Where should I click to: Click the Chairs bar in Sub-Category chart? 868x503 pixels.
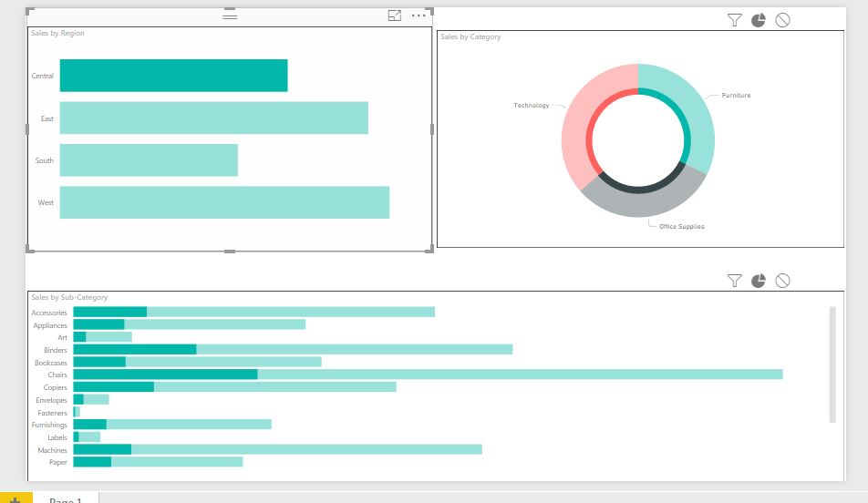coord(428,375)
